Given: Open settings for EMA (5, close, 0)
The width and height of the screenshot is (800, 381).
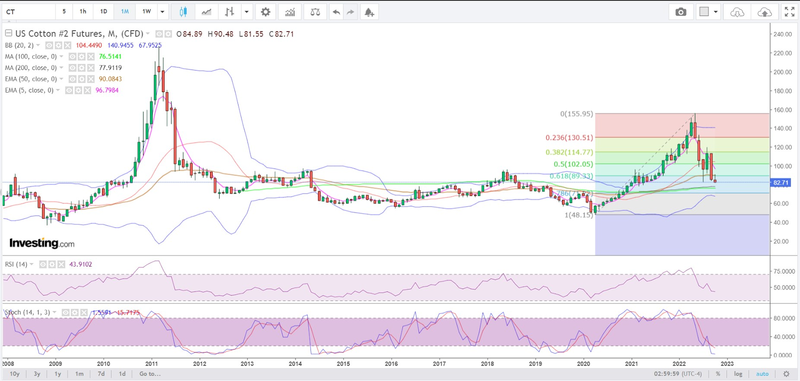Looking at the screenshot, I should [78, 90].
